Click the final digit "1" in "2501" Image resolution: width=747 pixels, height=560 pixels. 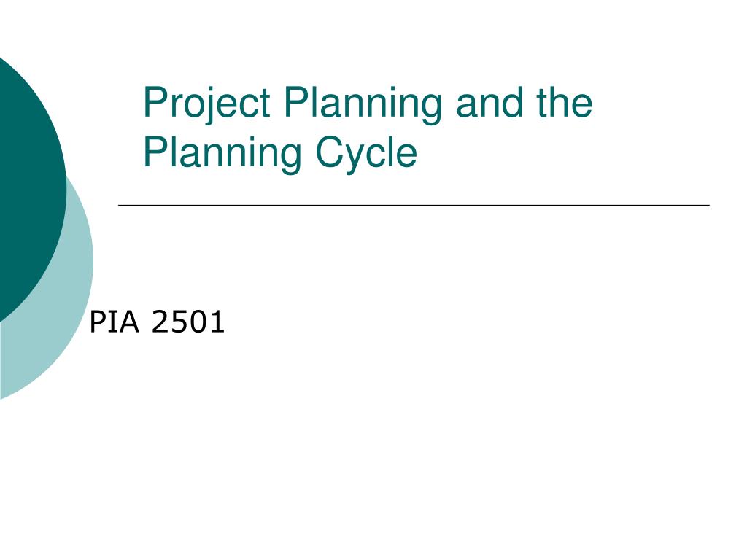[217, 322]
